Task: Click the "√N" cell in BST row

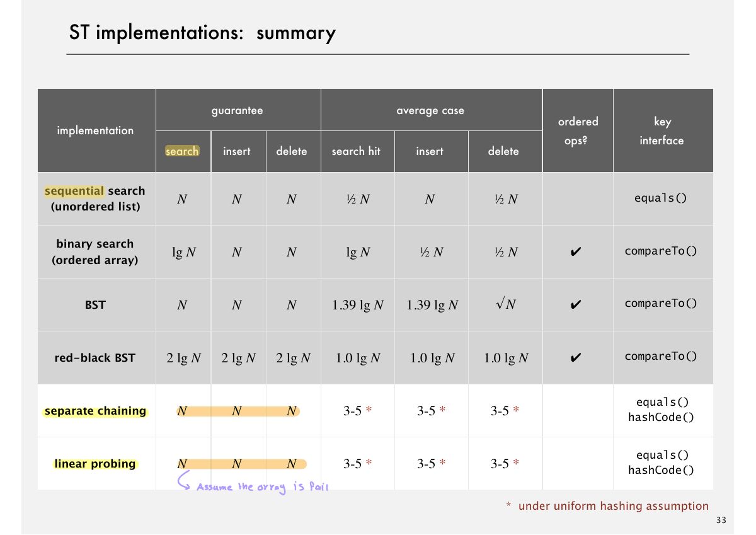Action: tap(504, 305)
